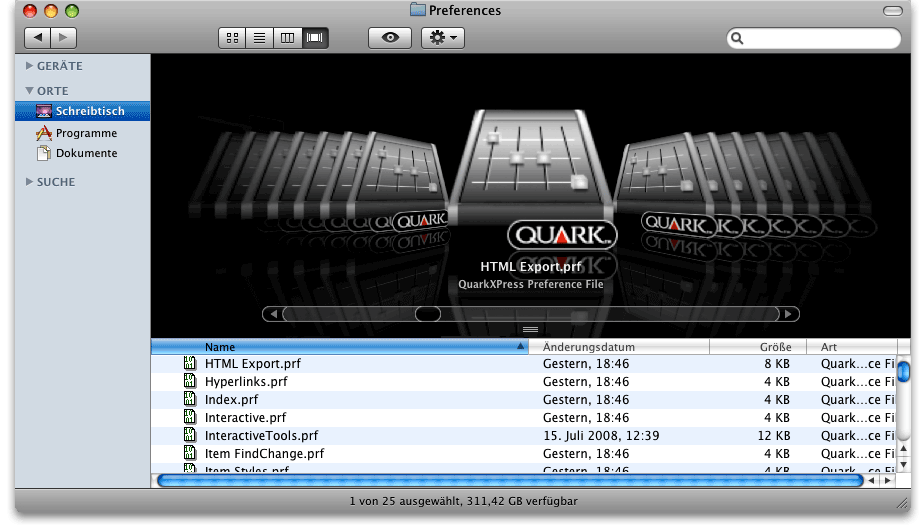Switch to icon view
The width and height of the screenshot is (922, 529).
232,38
